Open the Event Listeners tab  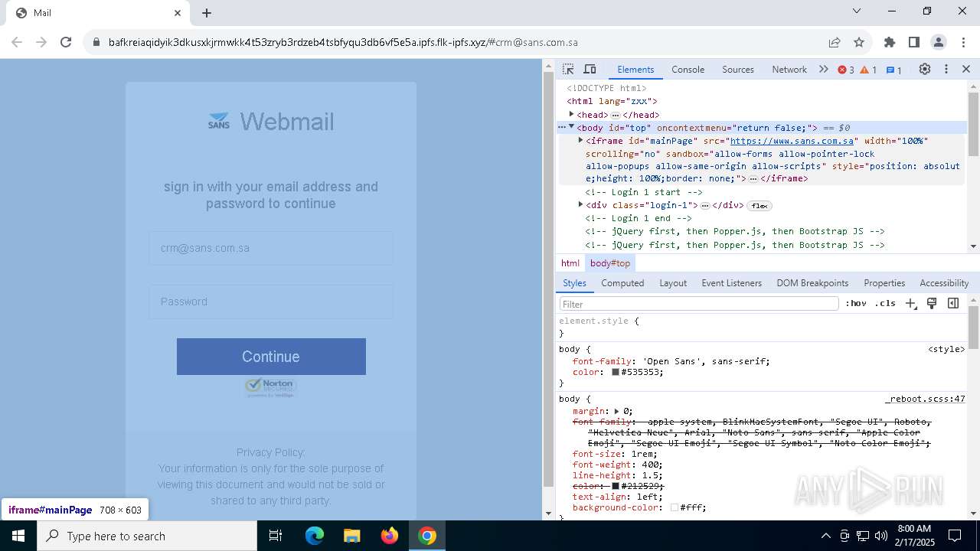point(732,283)
